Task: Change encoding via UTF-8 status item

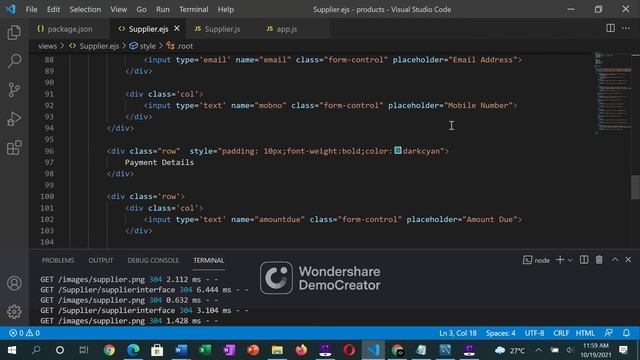Action: (x=534, y=333)
